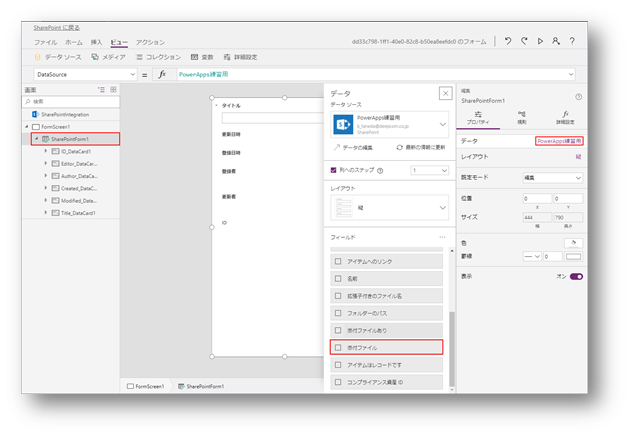Switch to the 詳細設定 tab
The width and height of the screenshot is (630, 436).
click(565, 118)
